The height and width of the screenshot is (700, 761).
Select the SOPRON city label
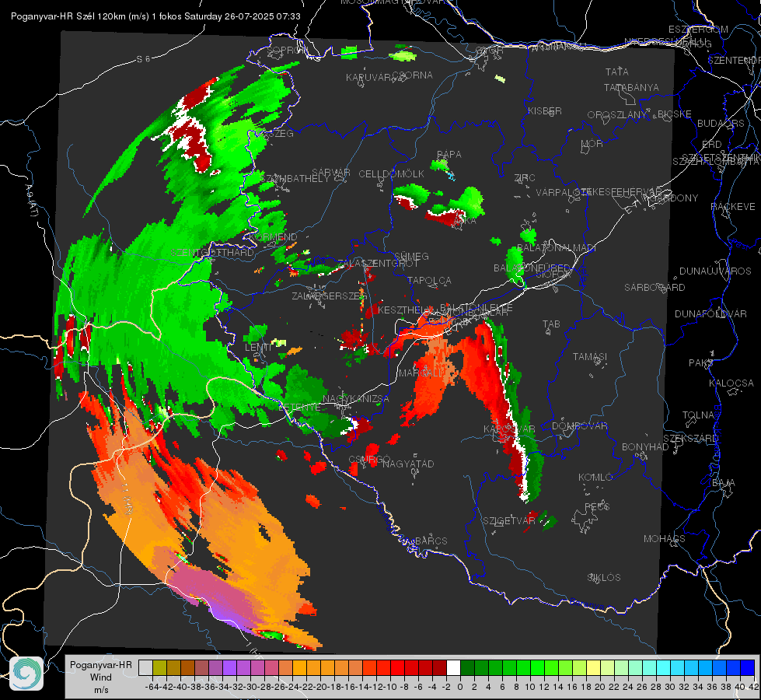click(288, 50)
